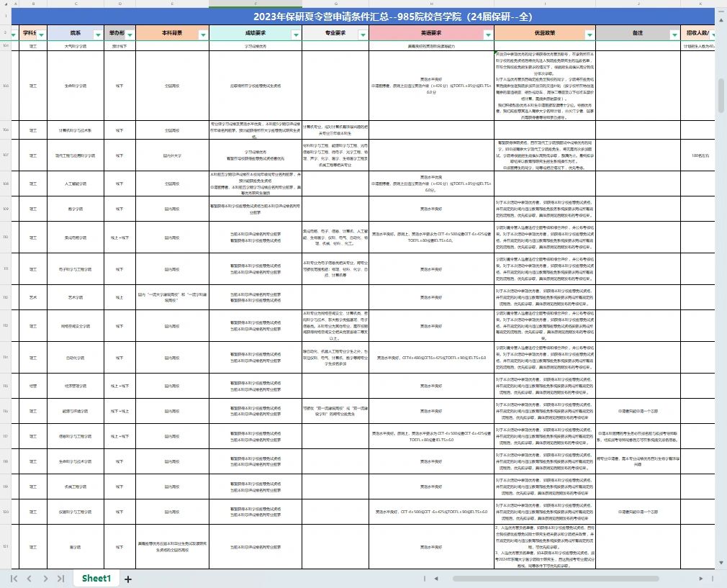Select the 本科背景 header cell
The image size is (727, 588).
[x=172, y=33]
